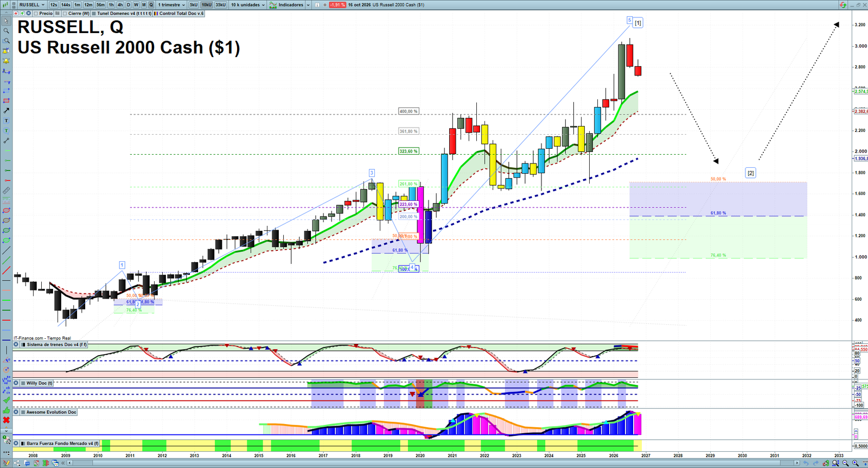Toggle the Control Total Doc v.6 indicator

click(x=156, y=14)
